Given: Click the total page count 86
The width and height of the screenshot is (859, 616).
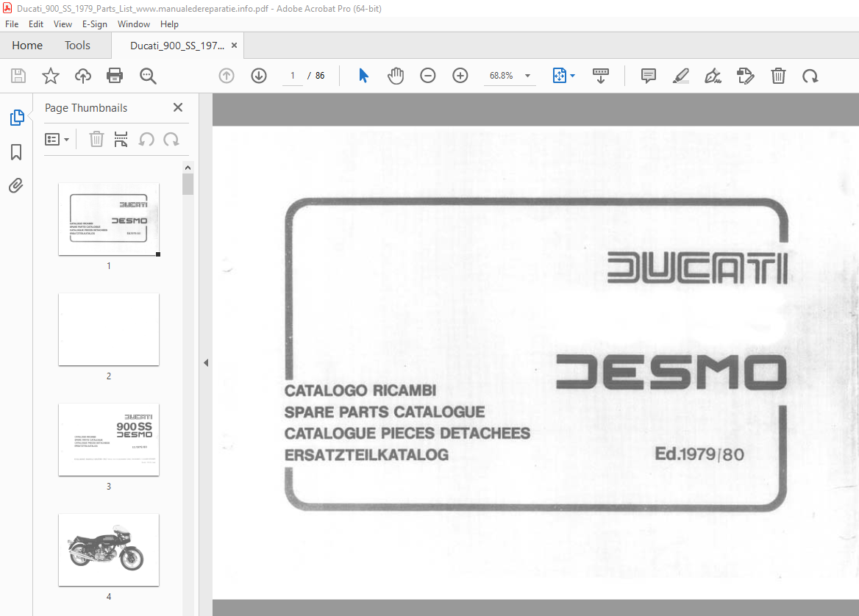Looking at the screenshot, I should [x=320, y=76].
